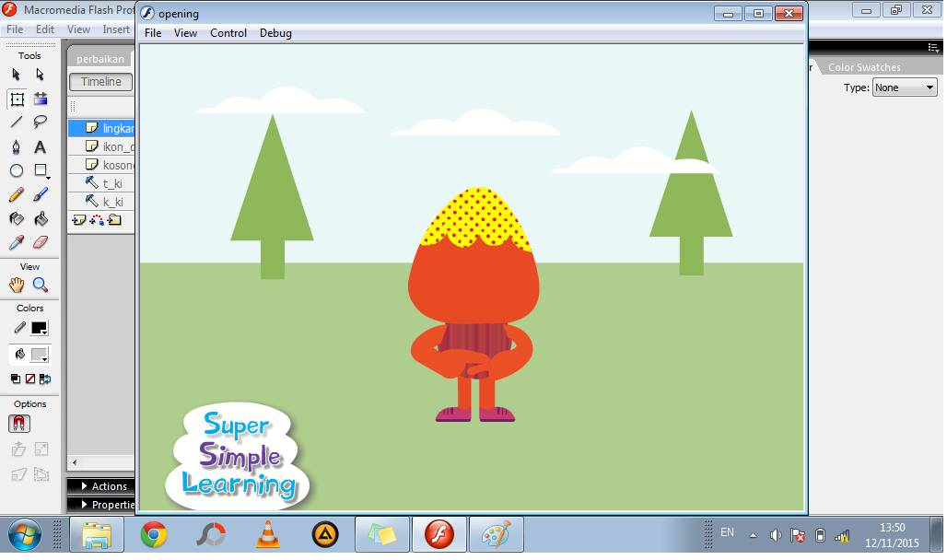947x560 pixels.
Task: Select the Gradient Transform tool
Action: pos(41,99)
